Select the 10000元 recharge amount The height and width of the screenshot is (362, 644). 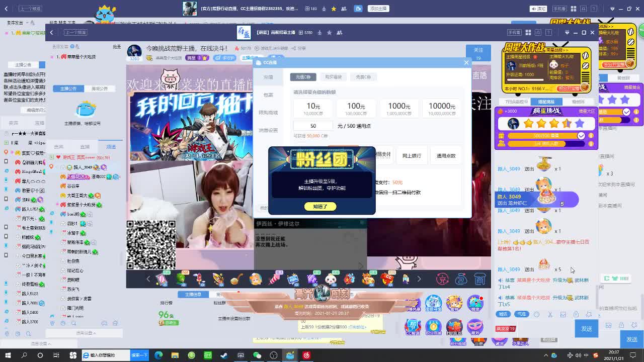442,108
